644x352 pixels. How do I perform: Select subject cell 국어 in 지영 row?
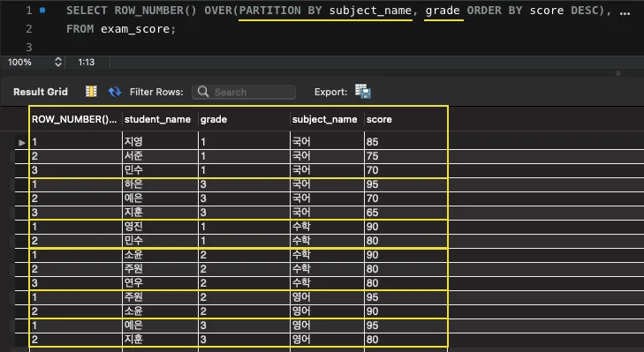[327, 142]
